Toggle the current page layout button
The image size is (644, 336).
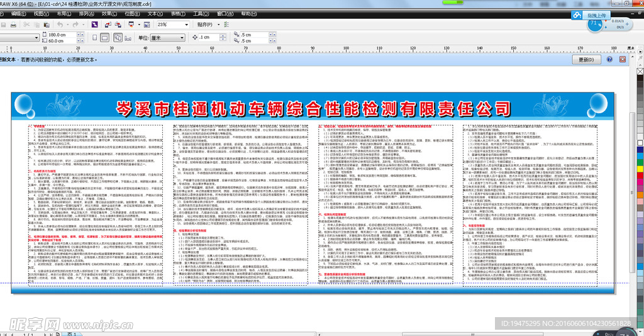(128, 38)
